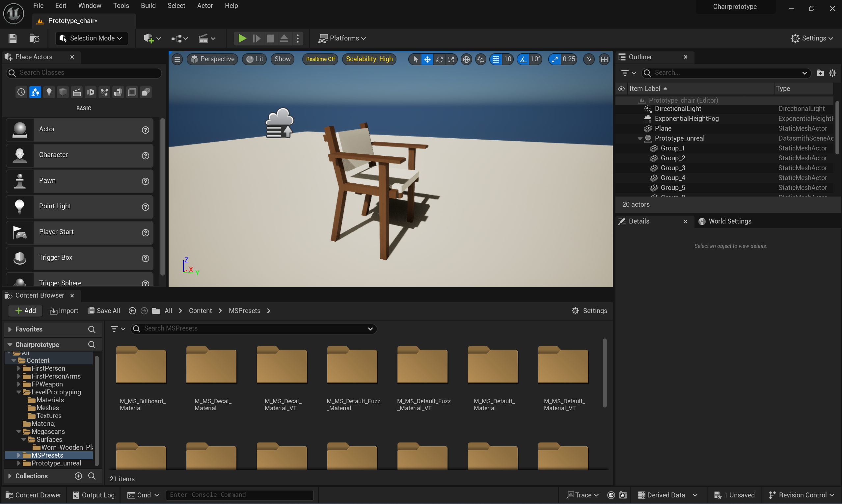Open the add content cube-plus dropdown

[x=152, y=39]
